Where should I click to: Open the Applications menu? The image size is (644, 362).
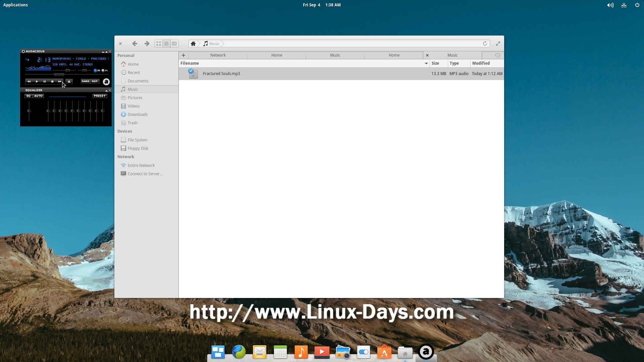(x=15, y=5)
